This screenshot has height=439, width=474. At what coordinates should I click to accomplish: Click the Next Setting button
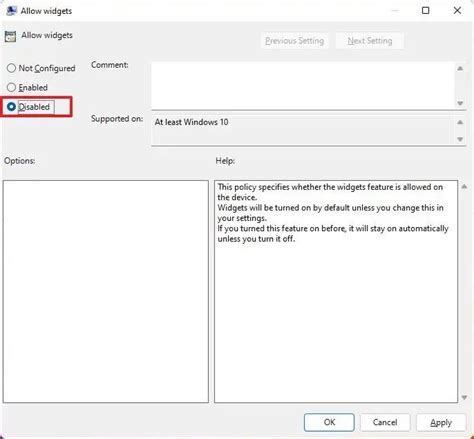(x=370, y=41)
